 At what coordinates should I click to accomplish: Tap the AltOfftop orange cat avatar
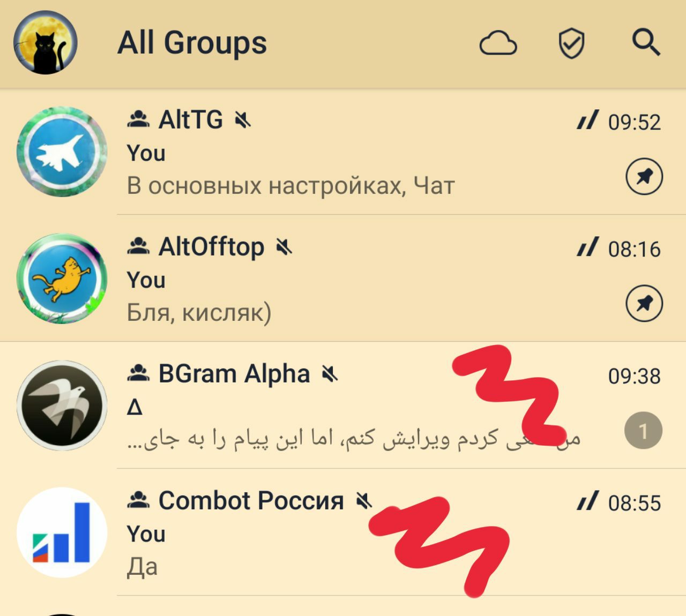tap(62, 279)
